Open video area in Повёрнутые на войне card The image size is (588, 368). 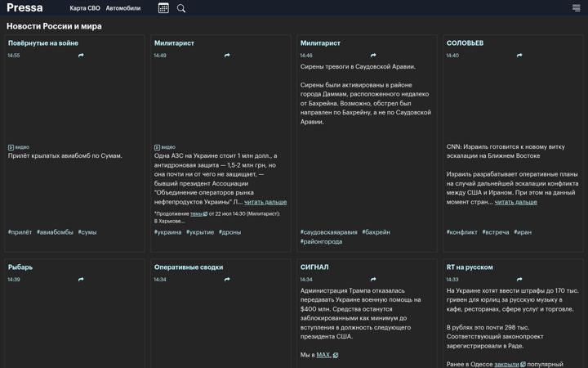(x=74, y=101)
